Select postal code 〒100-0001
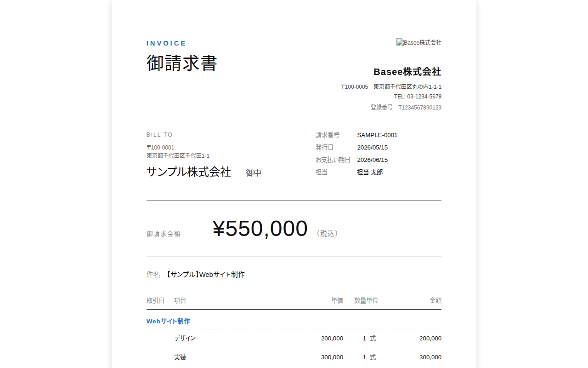The image size is (588, 368). (160, 148)
